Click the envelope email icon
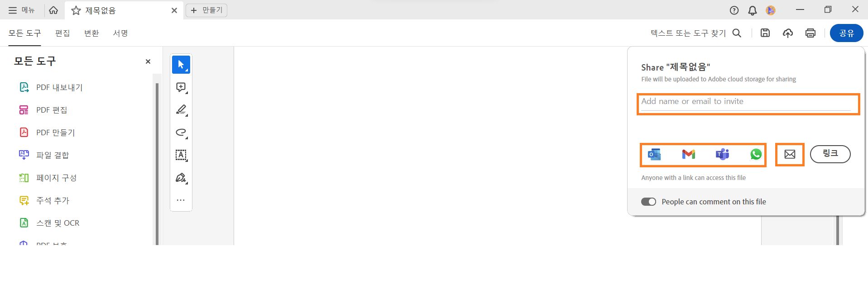868x293 pixels. [790, 154]
